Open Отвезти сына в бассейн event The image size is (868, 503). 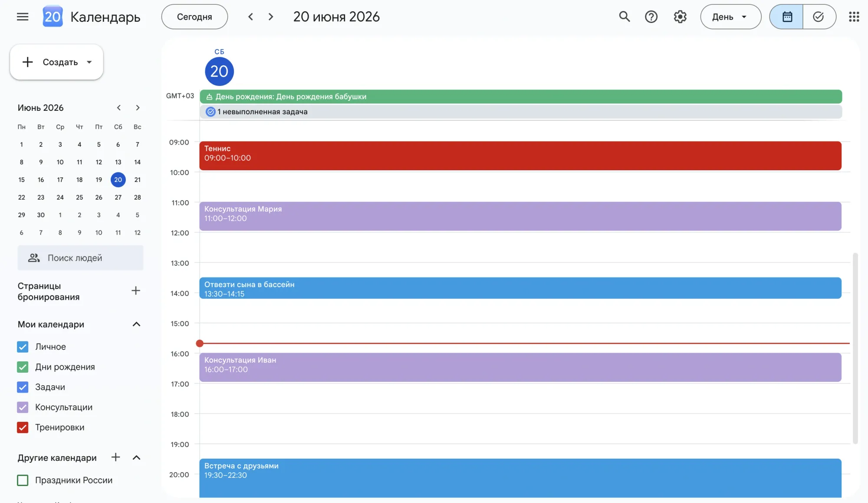pyautogui.click(x=520, y=288)
